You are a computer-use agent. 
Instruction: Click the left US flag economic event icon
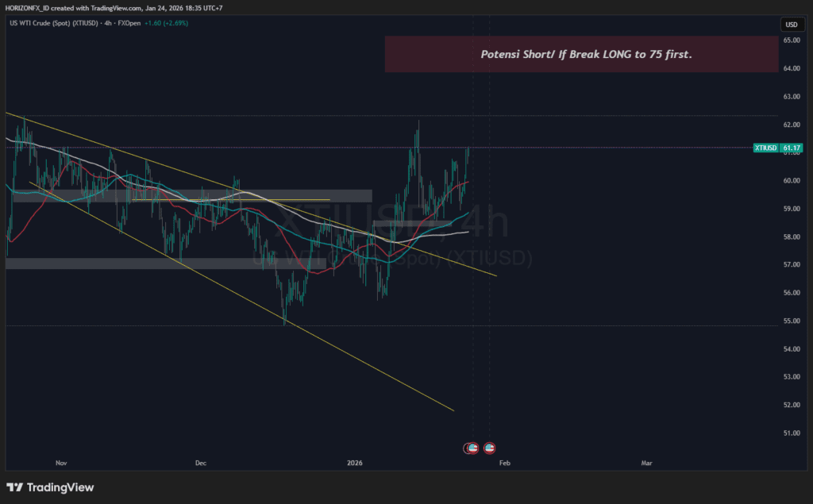pos(472,448)
